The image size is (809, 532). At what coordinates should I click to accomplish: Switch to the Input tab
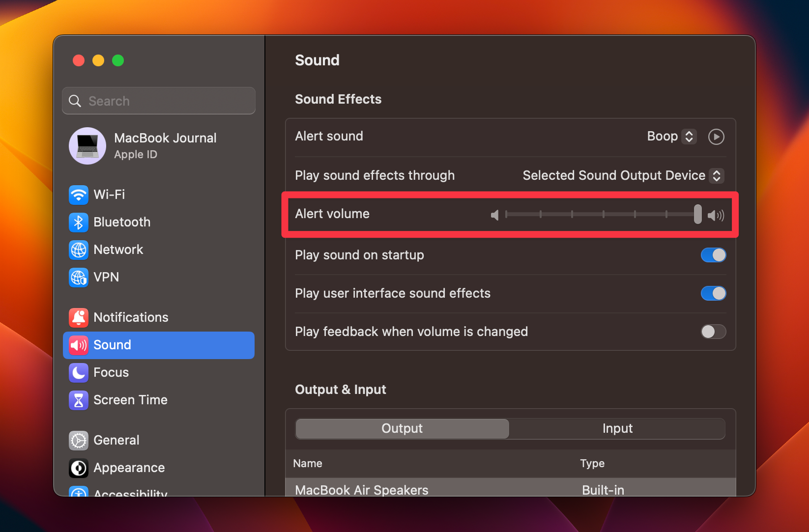click(617, 428)
